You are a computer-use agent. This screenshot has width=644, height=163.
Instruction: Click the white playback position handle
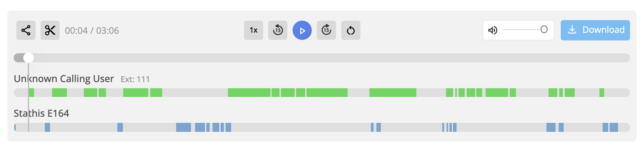point(29,58)
